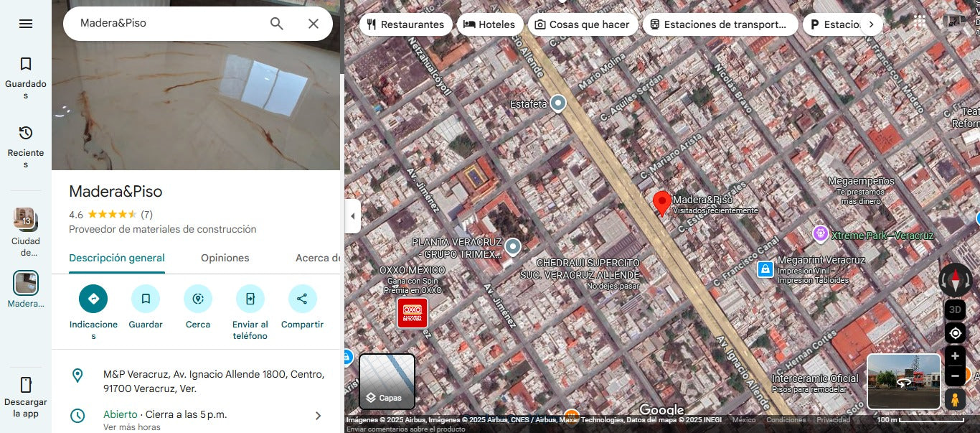Click the Indicaciones directions button
The height and width of the screenshot is (433, 980).
click(x=93, y=299)
